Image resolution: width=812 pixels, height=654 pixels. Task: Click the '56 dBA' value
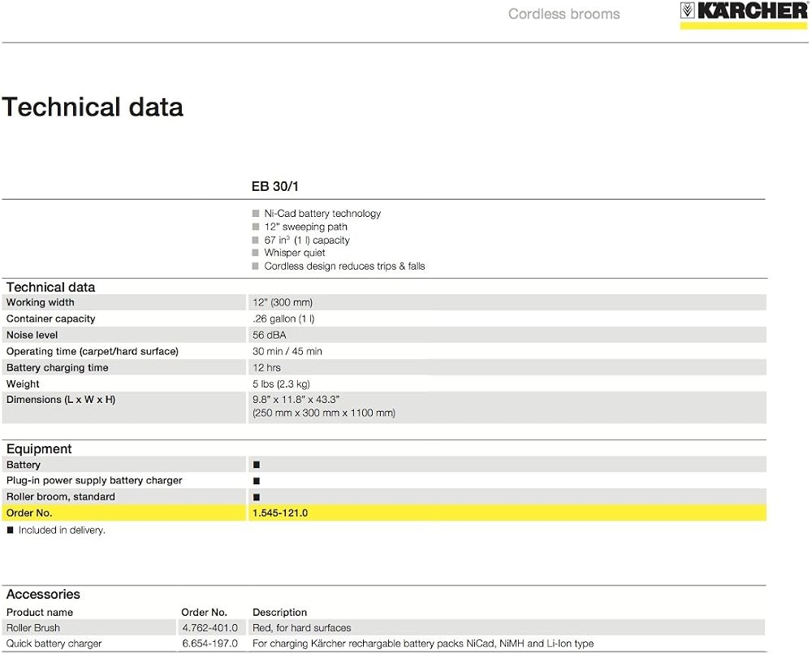click(x=270, y=336)
